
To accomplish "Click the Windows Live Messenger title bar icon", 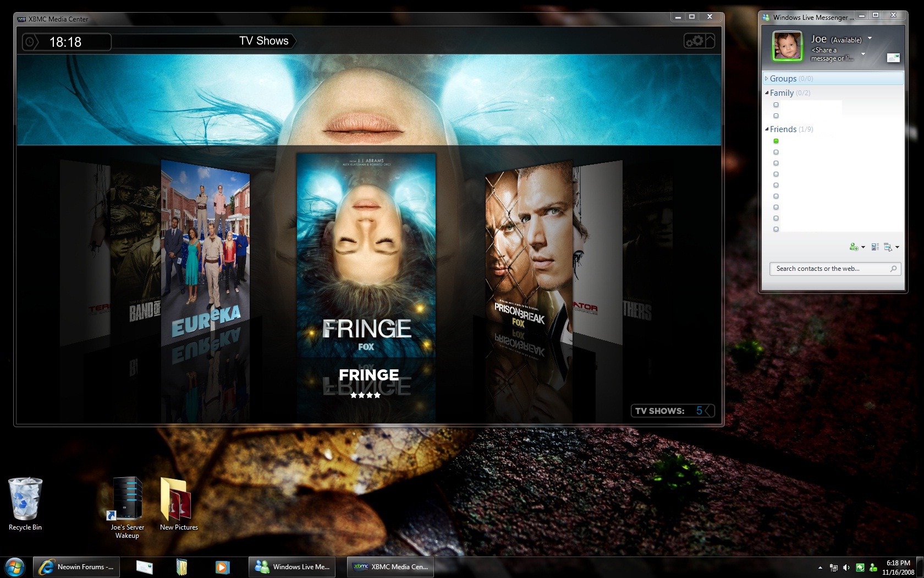I will (766, 18).
